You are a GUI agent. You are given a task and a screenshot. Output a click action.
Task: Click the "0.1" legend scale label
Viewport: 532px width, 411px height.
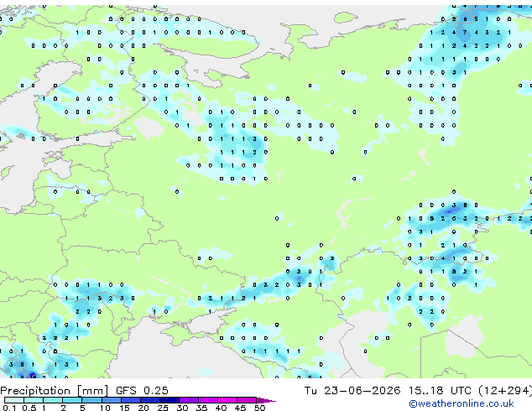click(x=9, y=408)
